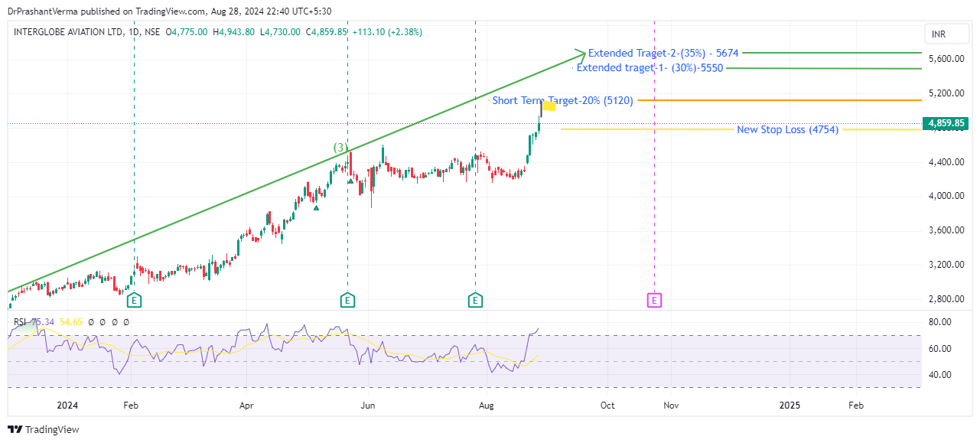Click the RSI indicator label
Image resolution: width=980 pixels, height=443 pixels.
click(x=20, y=322)
